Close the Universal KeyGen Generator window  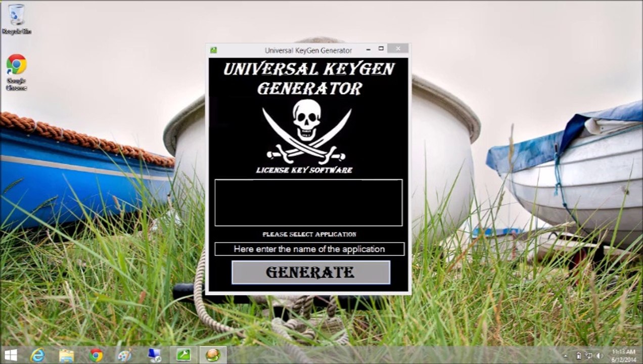pyautogui.click(x=398, y=49)
